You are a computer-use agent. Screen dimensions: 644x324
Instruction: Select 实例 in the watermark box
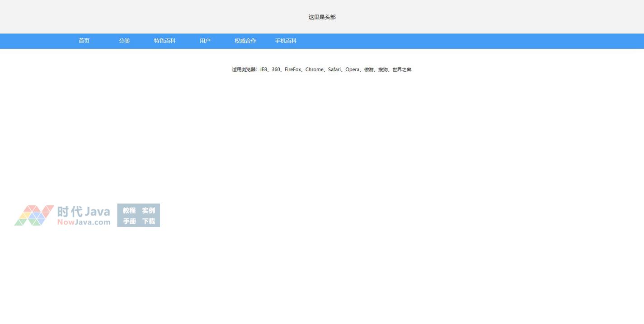click(148, 210)
